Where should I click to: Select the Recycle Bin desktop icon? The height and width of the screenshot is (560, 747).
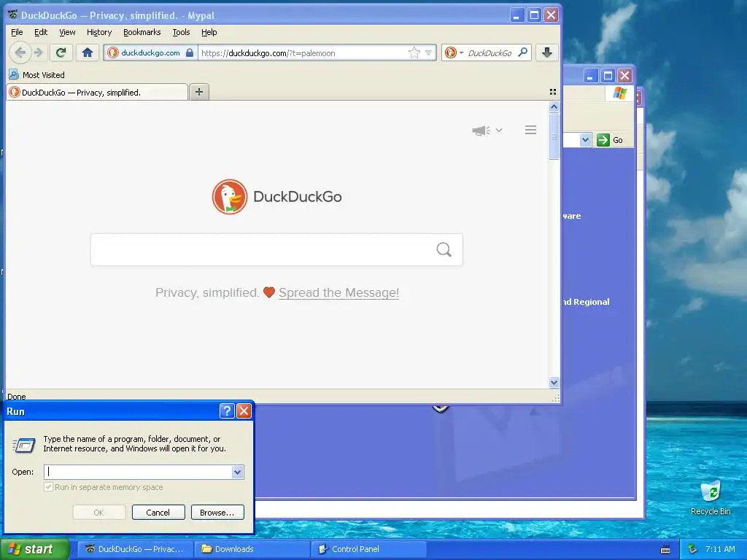[x=711, y=497]
